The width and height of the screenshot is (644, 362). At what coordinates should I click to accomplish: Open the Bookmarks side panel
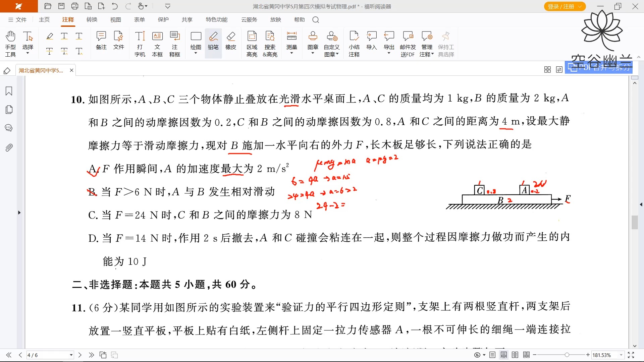(x=9, y=91)
